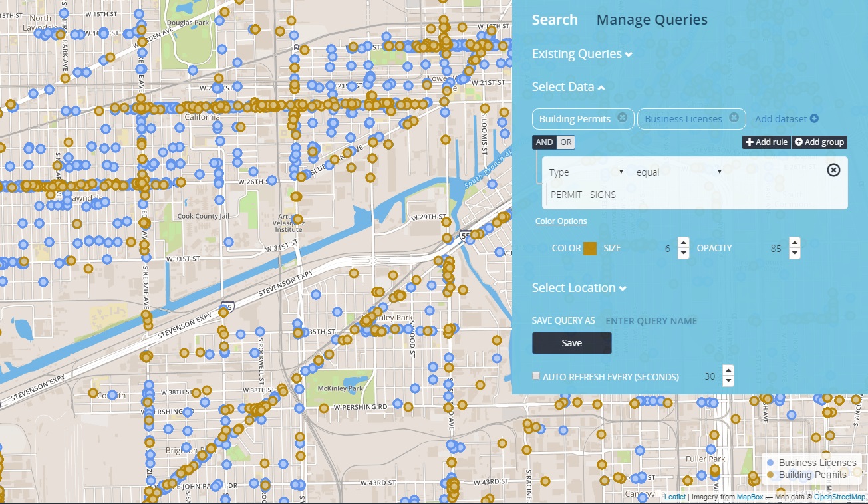Remove the Building Permits dataset tag

click(622, 118)
